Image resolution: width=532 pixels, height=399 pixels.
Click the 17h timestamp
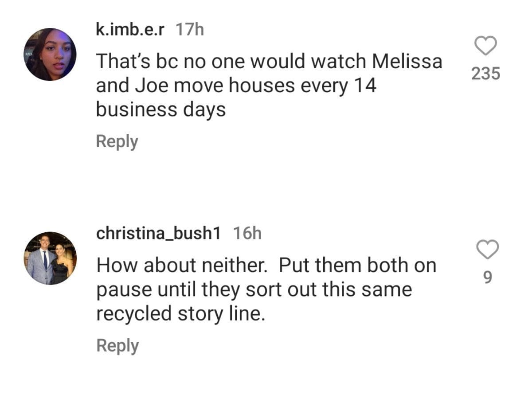pos(190,30)
